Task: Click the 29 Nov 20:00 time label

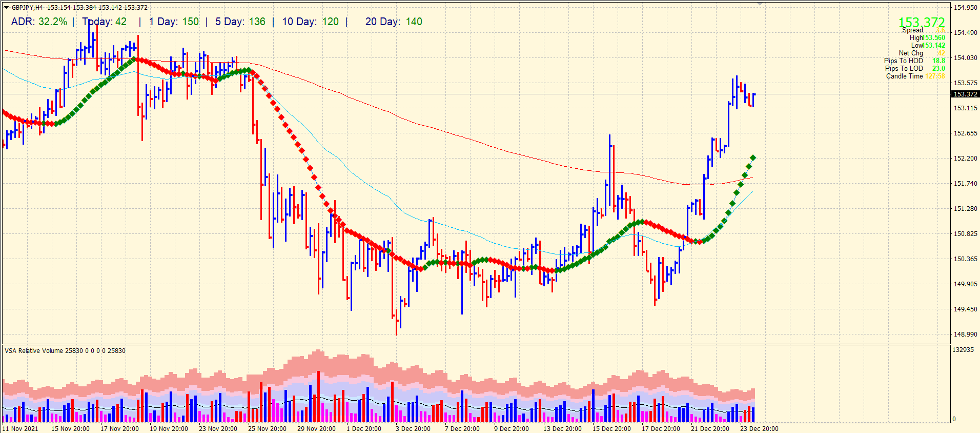Action: (316, 429)
